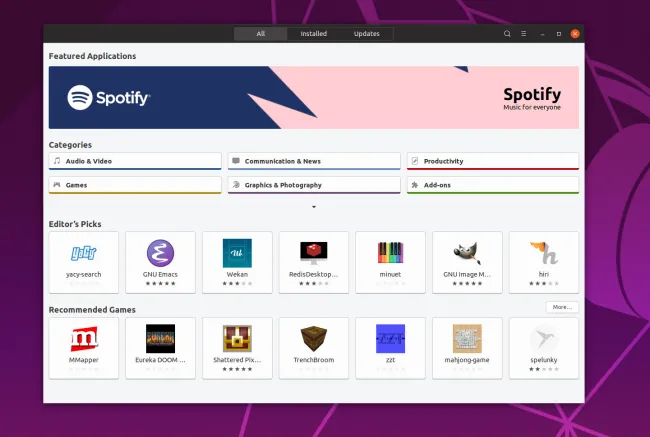The image size is (650, 437).
Task: Click the minuet piano keys icon
Action: (x=390, y=252)
